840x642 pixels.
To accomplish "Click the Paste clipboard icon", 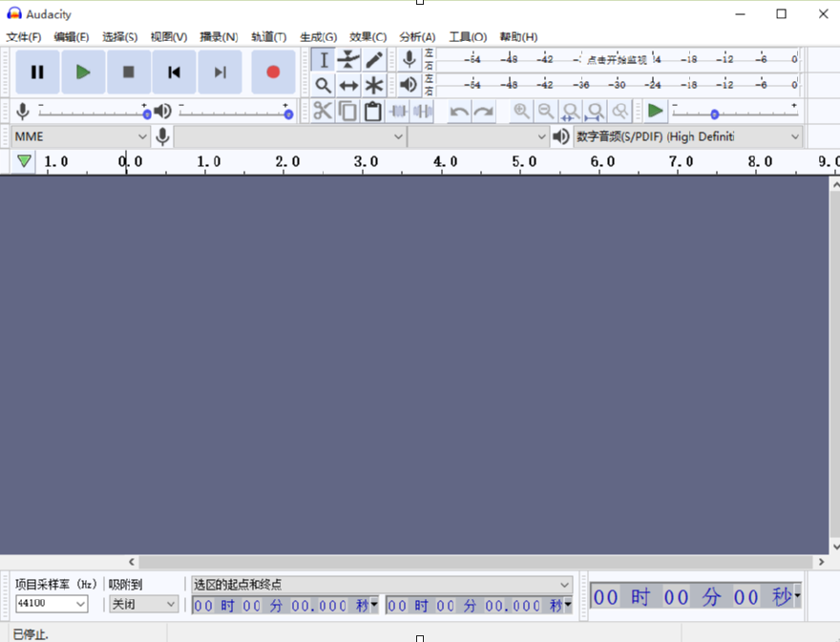I will [373, 112].
